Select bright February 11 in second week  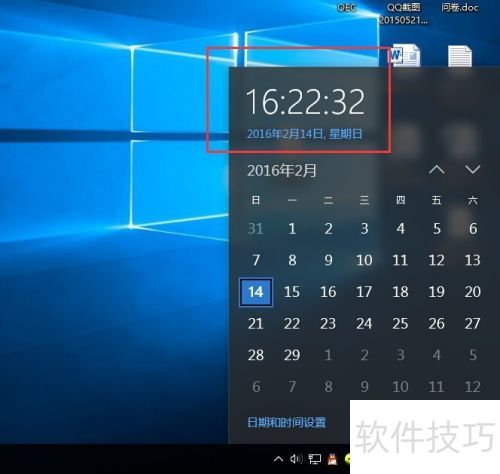pyautogui.click(x=400, y=260)
